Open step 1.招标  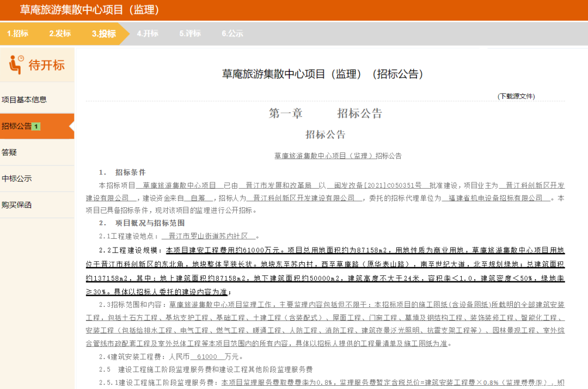coord(17,33)
